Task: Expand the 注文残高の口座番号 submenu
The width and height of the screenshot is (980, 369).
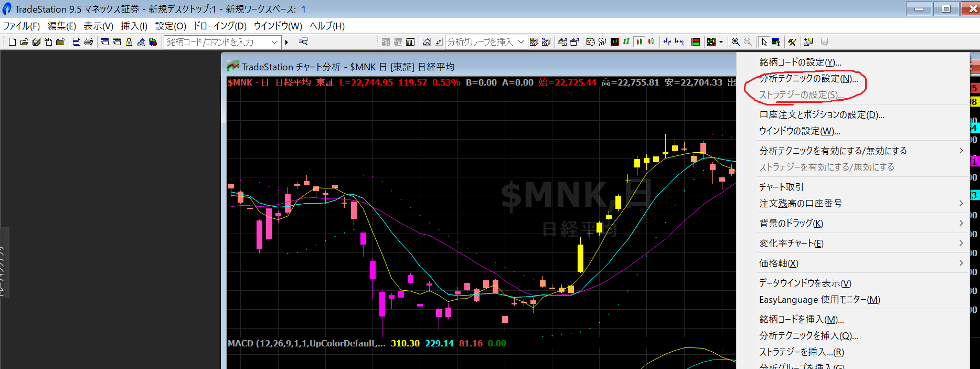Action: 853,203
